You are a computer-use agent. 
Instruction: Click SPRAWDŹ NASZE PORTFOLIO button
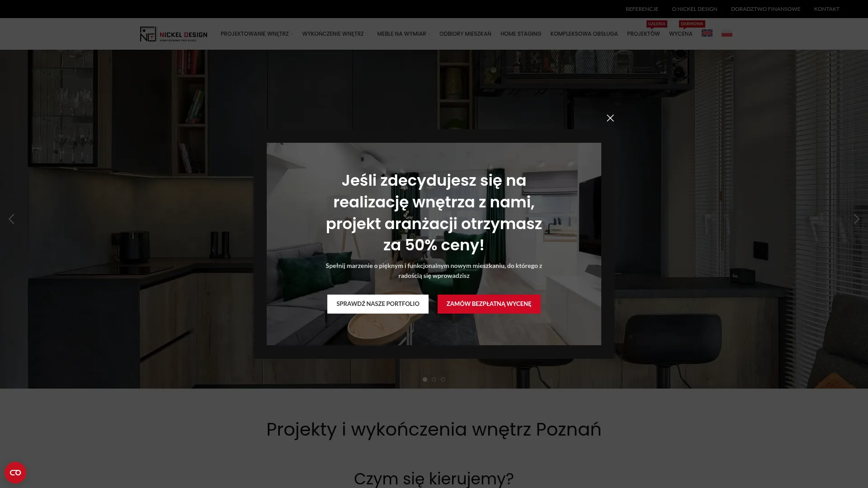coord(378,304)
